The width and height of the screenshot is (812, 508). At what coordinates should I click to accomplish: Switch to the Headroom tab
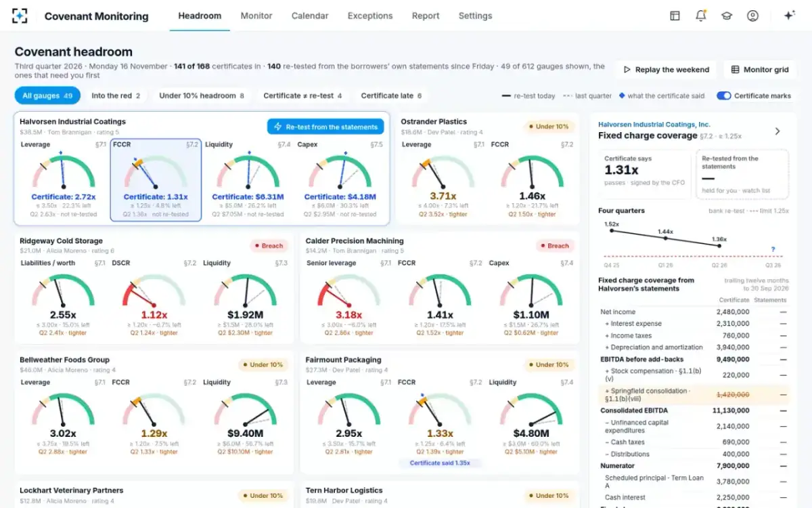(200, 16)
